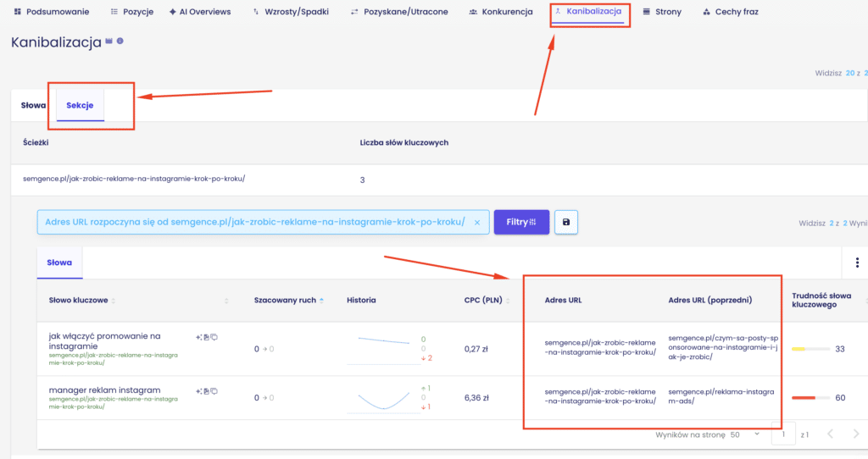Go to the Cechy fraz tab

(731, 12)
